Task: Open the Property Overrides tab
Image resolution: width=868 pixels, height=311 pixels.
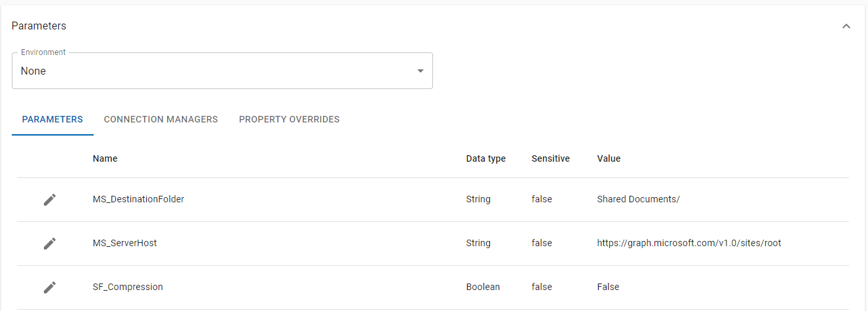Action: (x=289, y=119)
